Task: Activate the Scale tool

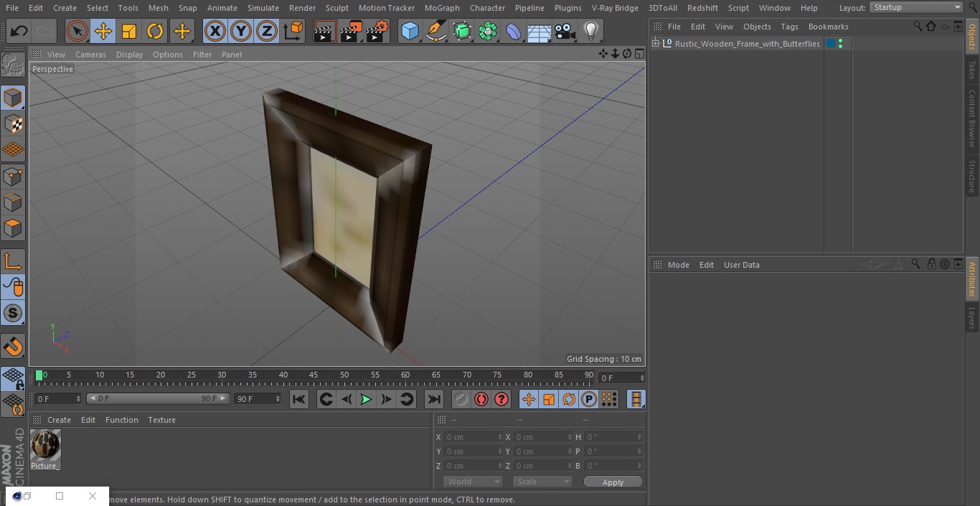Action: coord(129,31)
